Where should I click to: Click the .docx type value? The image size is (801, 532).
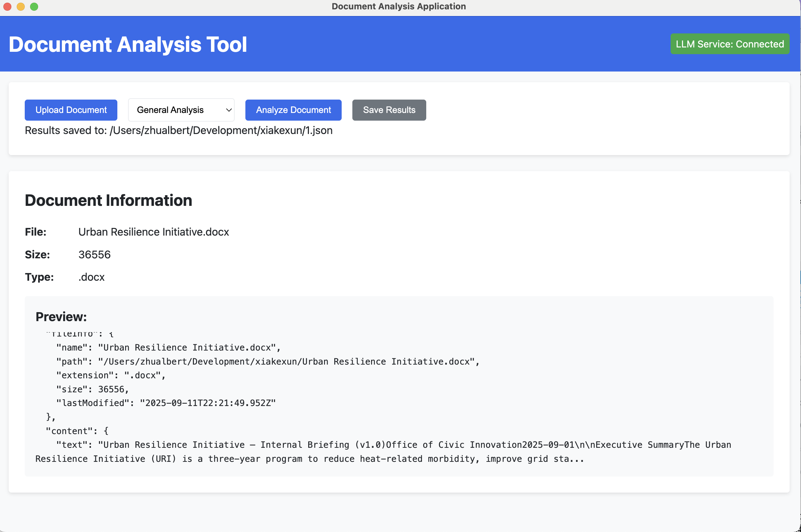point(91,277)
